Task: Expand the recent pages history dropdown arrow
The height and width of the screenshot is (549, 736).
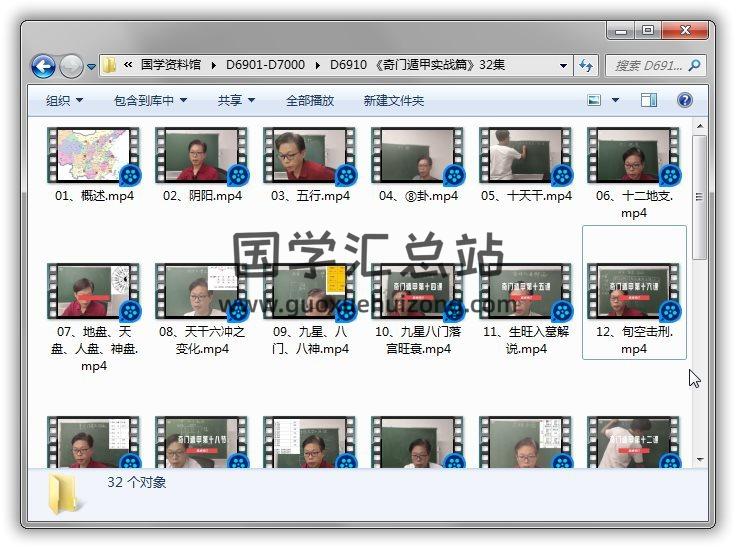Action: click(x=92, y=67)
